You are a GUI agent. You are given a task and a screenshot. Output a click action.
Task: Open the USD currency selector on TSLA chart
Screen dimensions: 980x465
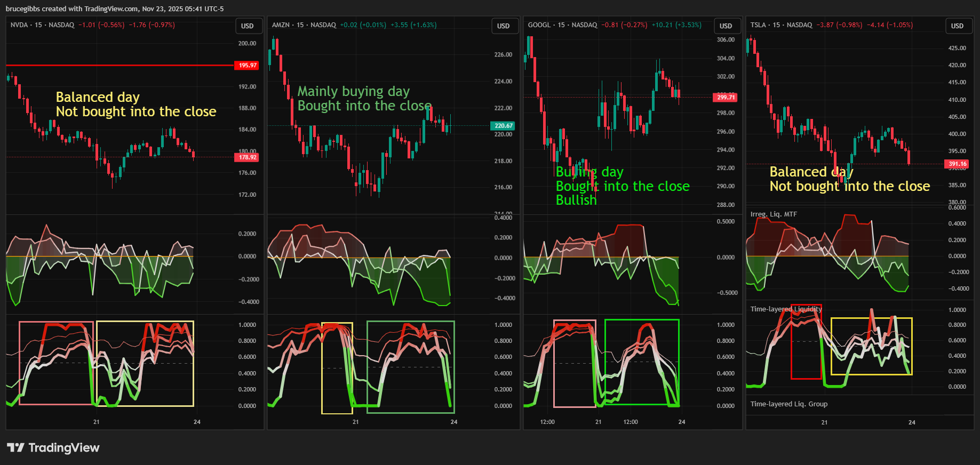[x=957, y=26]
